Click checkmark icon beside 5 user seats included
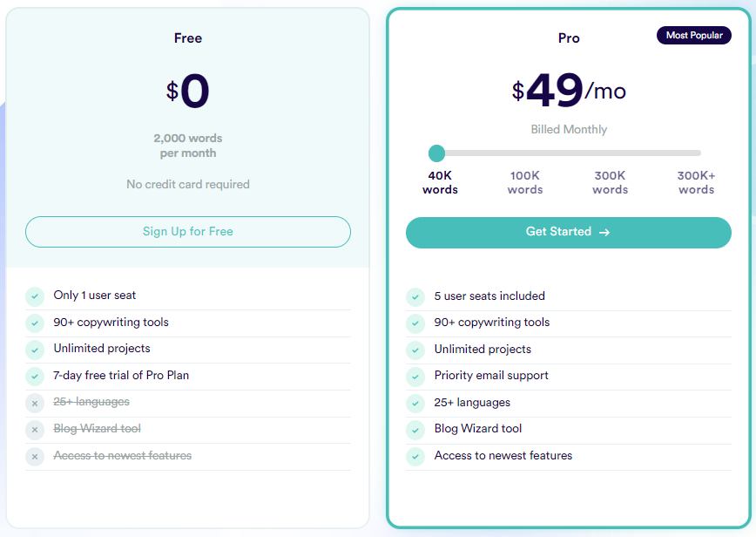The image size is (756, 537). [415, 296]
